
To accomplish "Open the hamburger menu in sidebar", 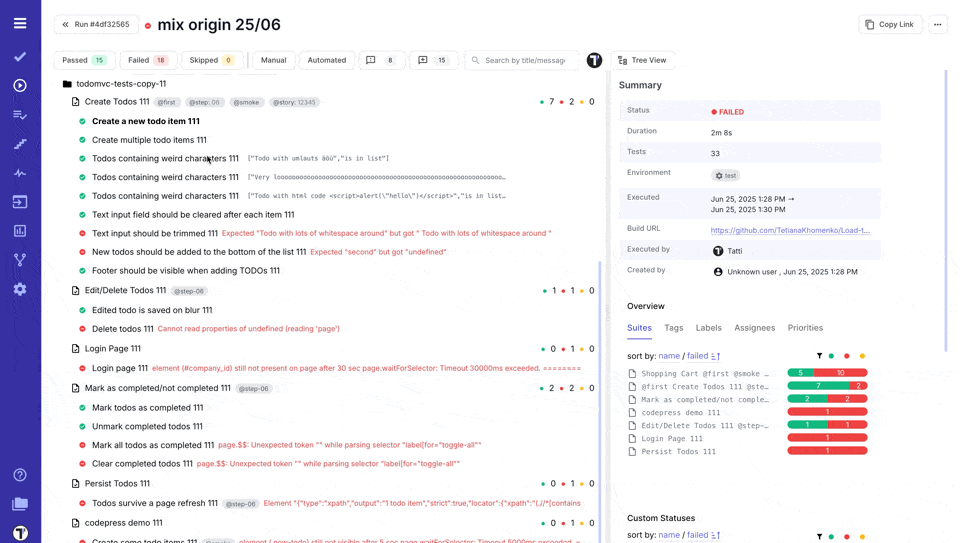I will (20, 23).
